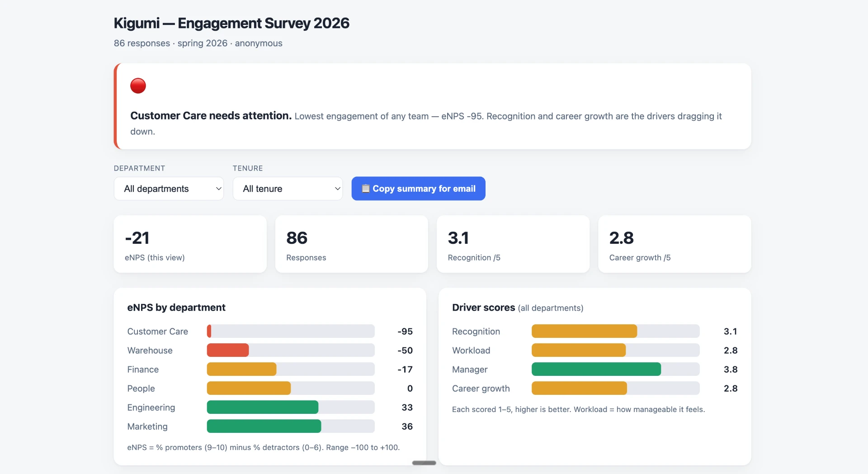Image resolution: width=868 pixels, height=474 pixels.
Task: Click the -50 eNPS value
Action: [405, 351]
